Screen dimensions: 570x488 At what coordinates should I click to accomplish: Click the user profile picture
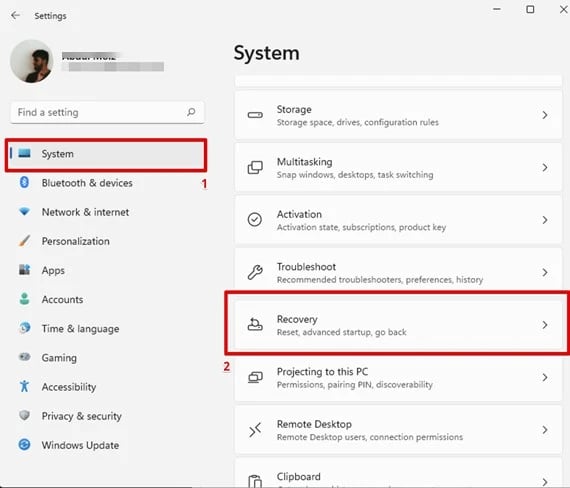click(x=32, y=61)
